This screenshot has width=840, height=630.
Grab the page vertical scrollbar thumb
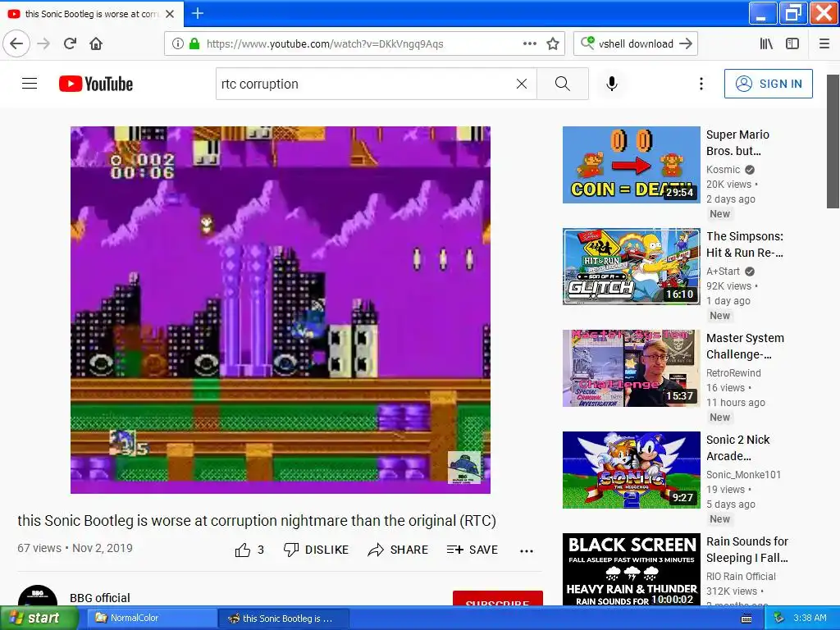[x=833, y=141]
